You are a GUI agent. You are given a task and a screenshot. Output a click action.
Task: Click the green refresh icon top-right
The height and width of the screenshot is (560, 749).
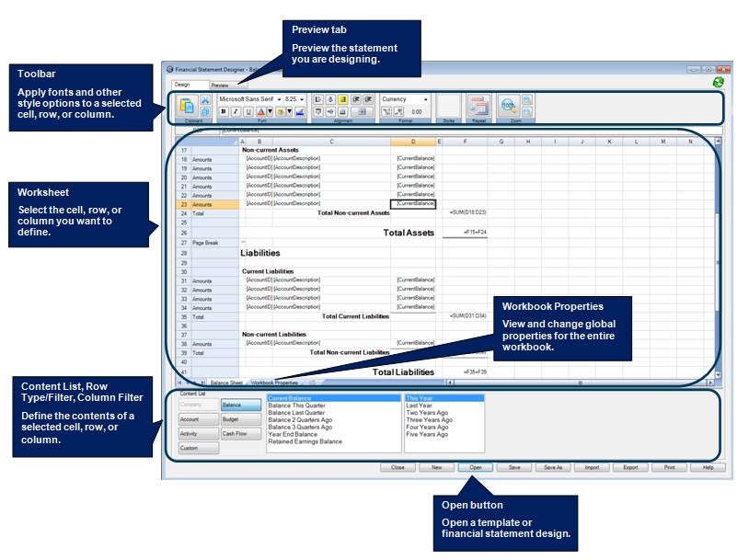point(719,83)
